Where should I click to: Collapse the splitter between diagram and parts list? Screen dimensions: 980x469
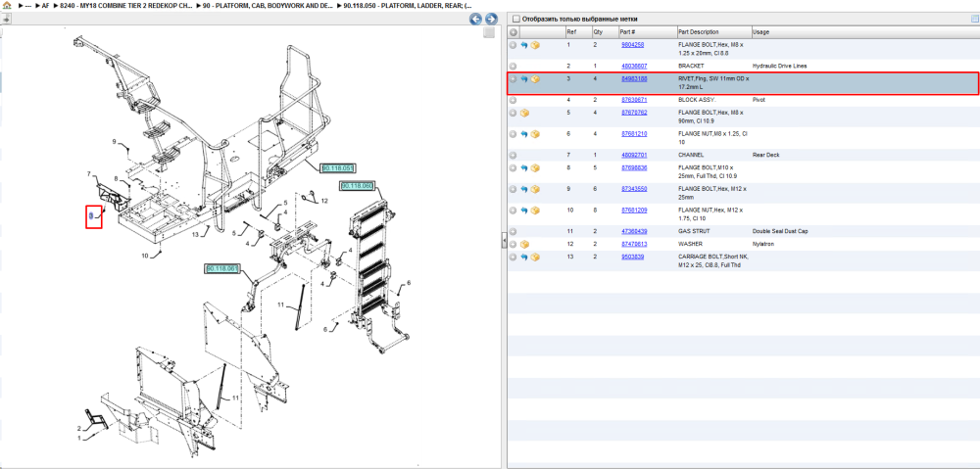(504, 241)
